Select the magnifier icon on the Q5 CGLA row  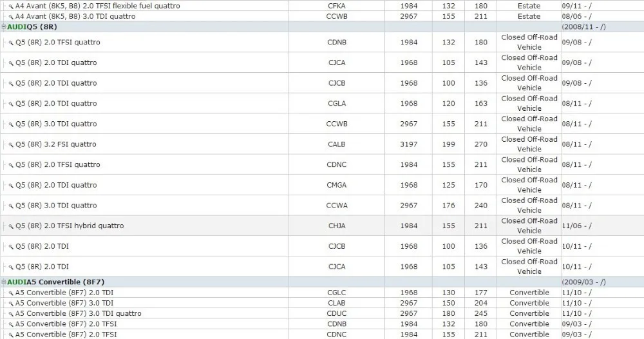point(11,104)
